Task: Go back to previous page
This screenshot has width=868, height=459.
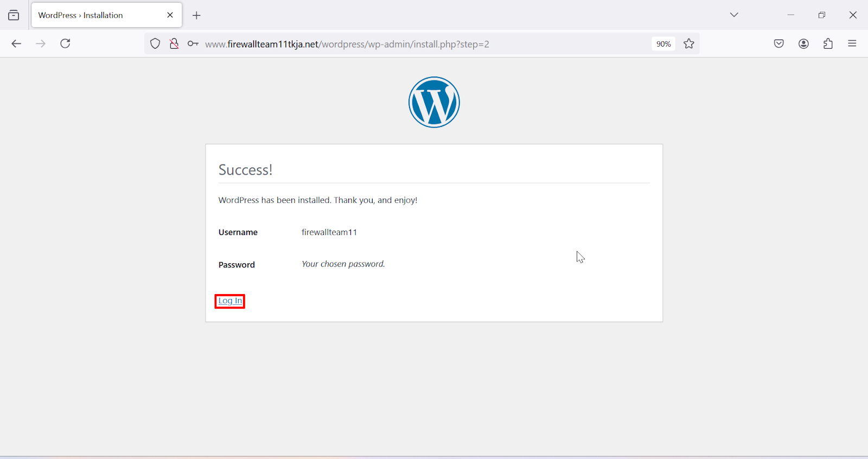Action: (x=16, y=44)
